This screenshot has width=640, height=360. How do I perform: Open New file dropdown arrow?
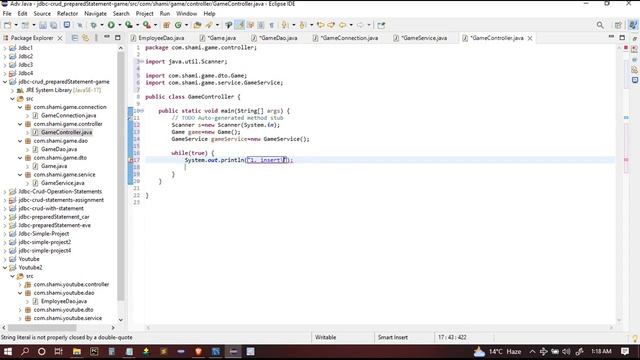point(16,25)
